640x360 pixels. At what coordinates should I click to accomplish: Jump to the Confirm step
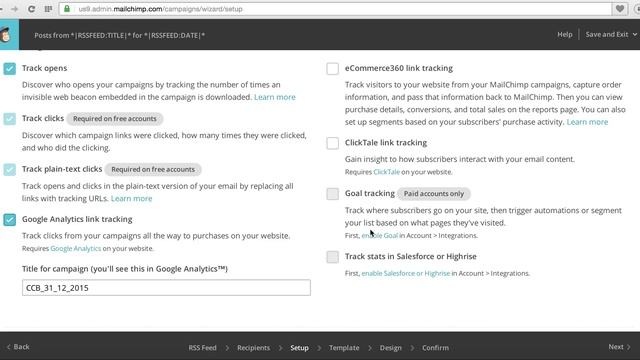pos(435,348)
